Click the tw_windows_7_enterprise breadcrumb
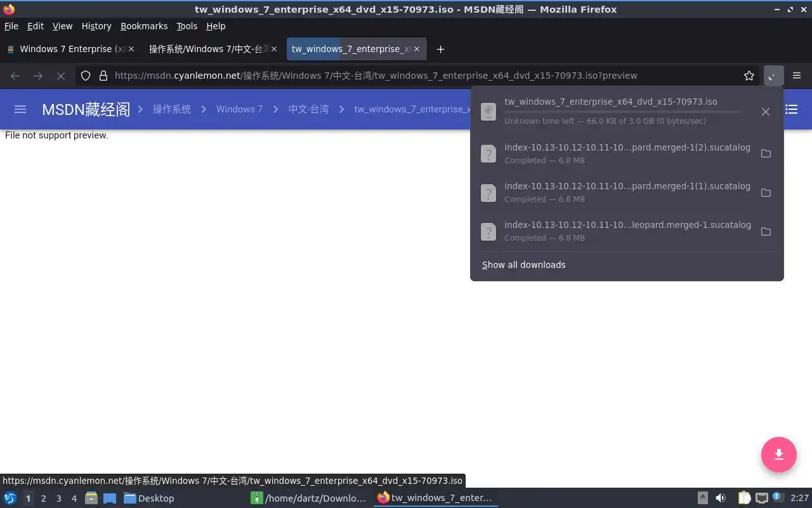 (412, 109)
